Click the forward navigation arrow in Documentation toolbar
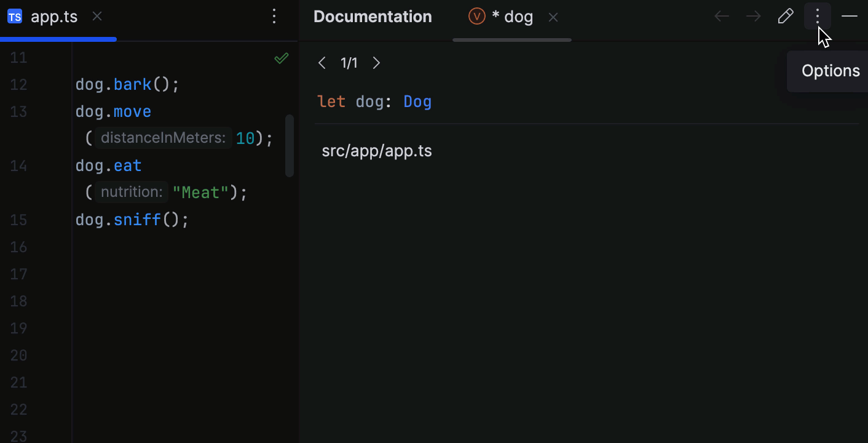 pos(753,16)
